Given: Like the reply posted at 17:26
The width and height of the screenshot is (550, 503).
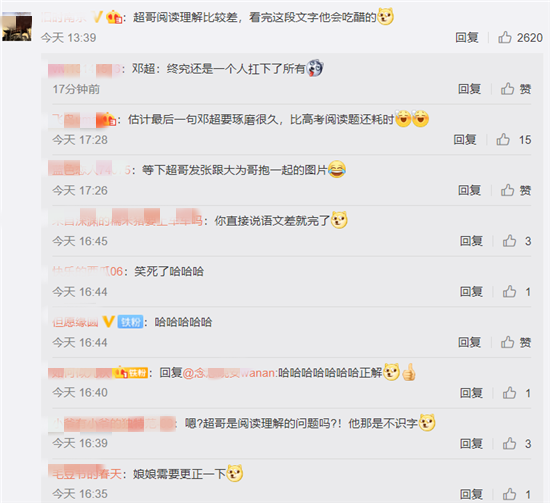Looking at the screenshot, I should pyautogui.click(x=507, y=190).
